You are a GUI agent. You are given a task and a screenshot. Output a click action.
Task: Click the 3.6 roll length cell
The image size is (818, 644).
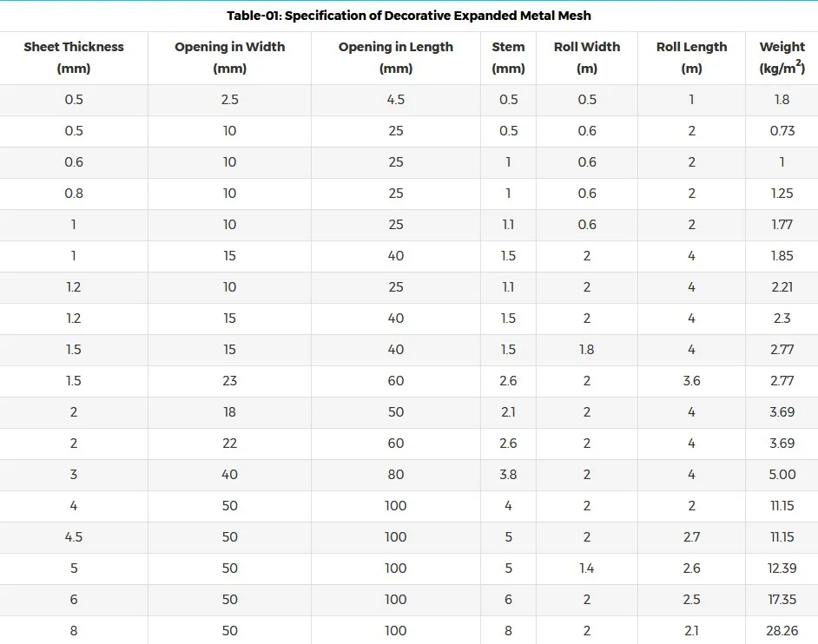coord(691,381)
